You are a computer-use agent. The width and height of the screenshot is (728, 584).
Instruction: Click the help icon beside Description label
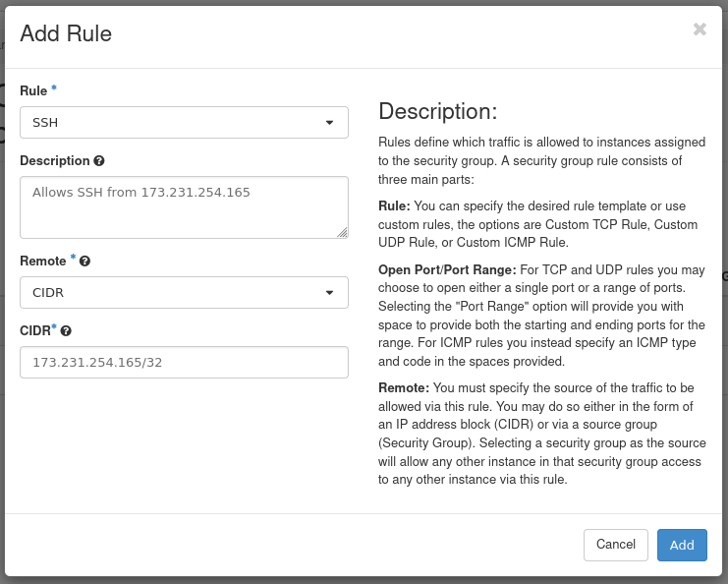coord(99,161)
